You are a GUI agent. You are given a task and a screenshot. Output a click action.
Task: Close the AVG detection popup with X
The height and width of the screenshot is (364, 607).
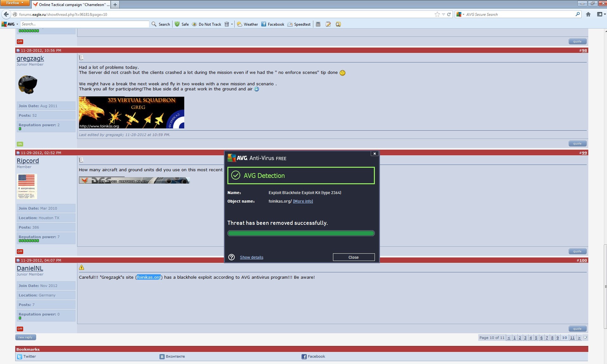click(x=375, y=153)
